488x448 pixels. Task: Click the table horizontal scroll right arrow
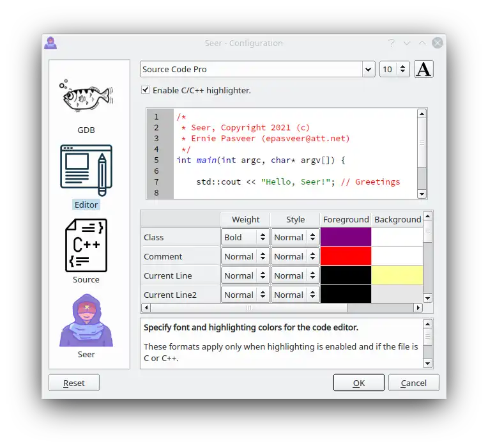tap(418, 307)
